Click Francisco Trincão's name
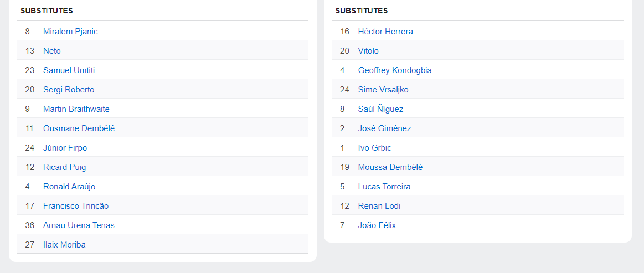This screenshot has width=644, height=273. [76, 206]
